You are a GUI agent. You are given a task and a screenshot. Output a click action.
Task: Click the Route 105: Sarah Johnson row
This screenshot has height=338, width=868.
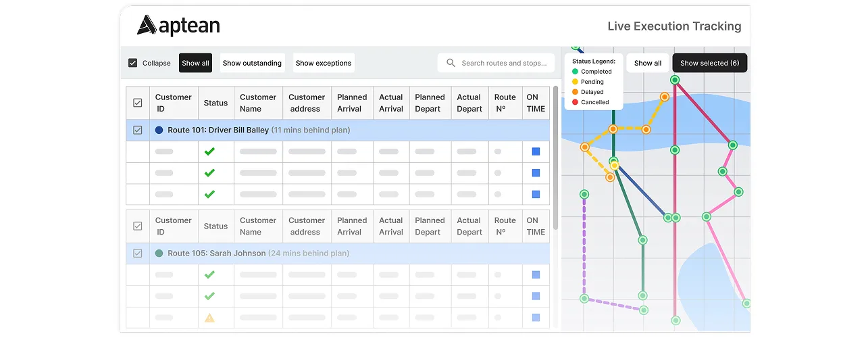(338, 253)
